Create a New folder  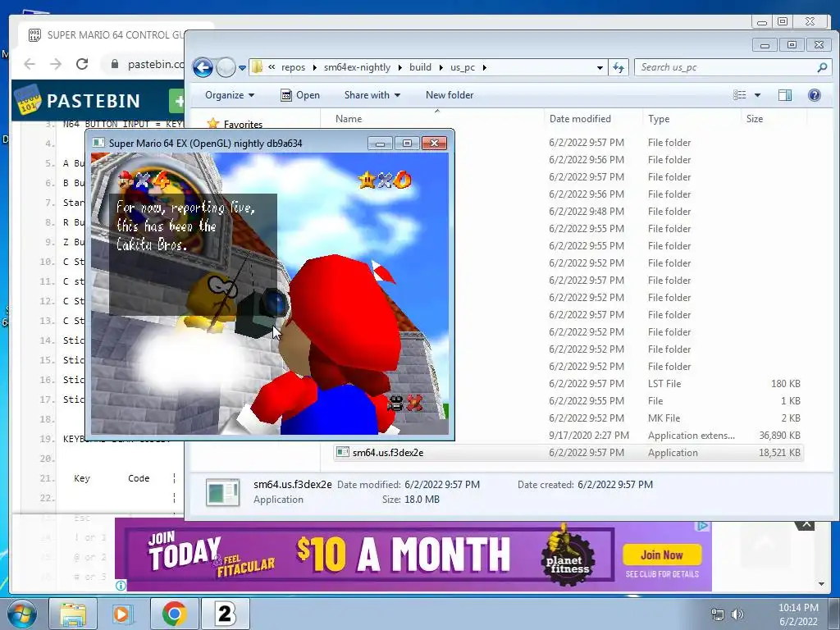click(450, 95)
